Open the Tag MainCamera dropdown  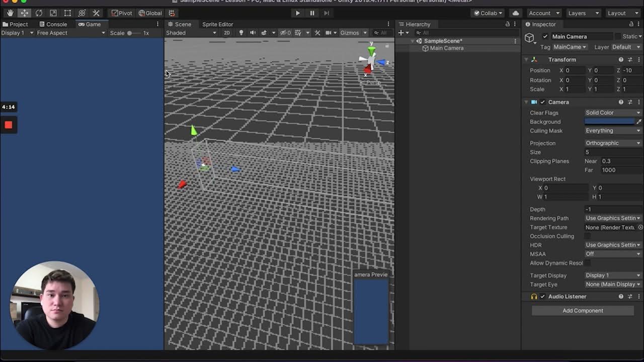click(570, 47)
